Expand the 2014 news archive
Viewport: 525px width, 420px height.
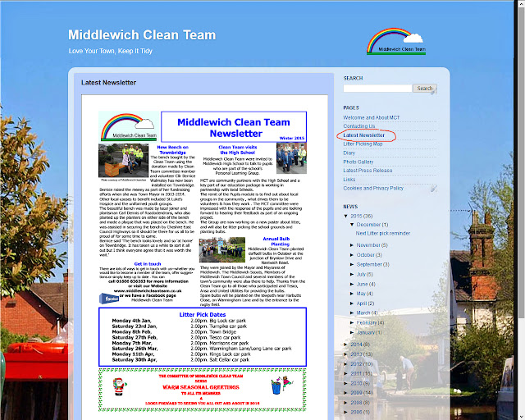point(346,345)
